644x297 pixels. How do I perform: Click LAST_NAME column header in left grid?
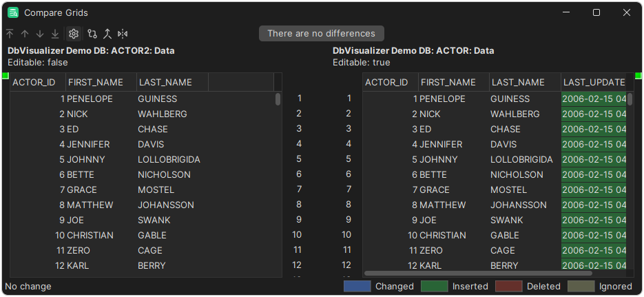click(172, 82)
